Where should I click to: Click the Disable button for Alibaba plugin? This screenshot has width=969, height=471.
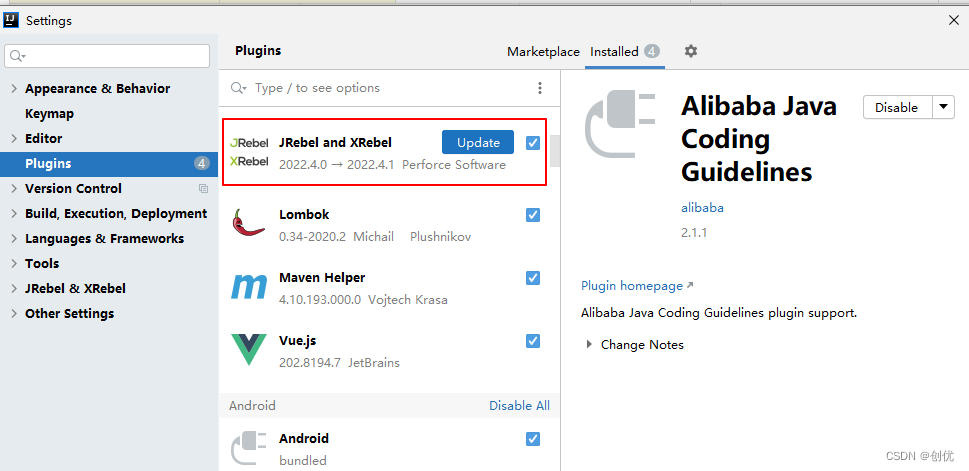pos(897,107)
